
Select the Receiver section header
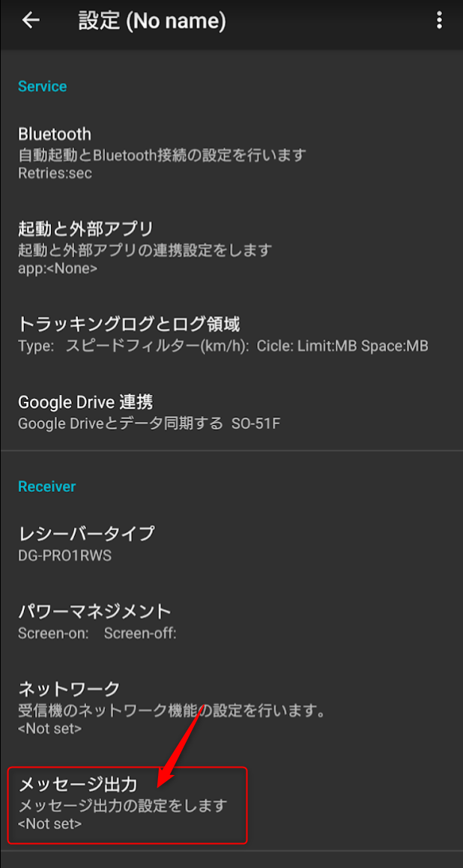[x=47, y=486]
